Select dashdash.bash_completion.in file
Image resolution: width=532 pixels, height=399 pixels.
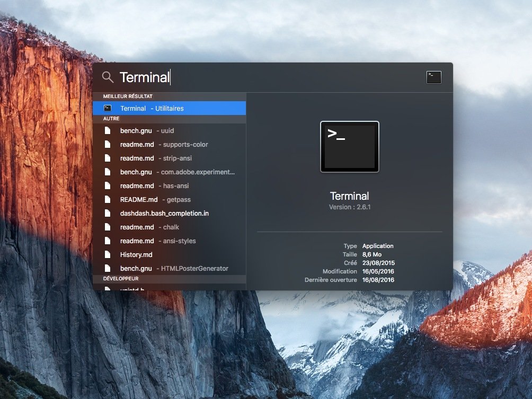pyautogui.click(x=170, y=214)
